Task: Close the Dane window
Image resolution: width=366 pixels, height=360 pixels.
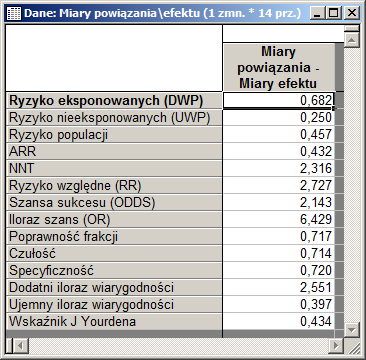Action: click(351, 13)
